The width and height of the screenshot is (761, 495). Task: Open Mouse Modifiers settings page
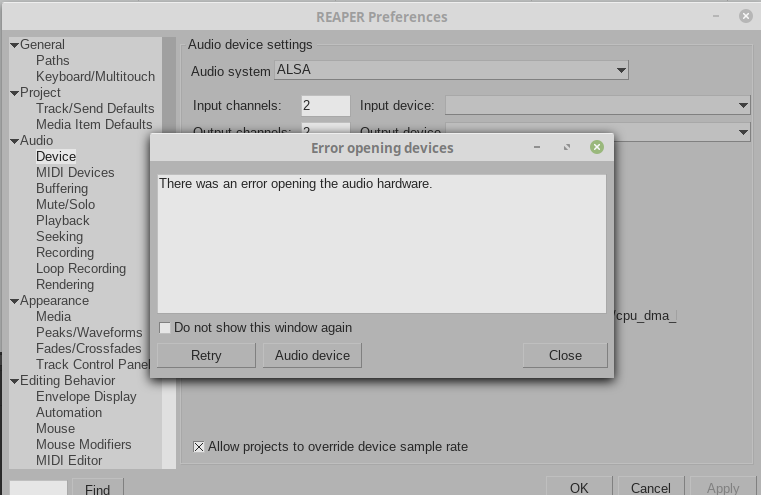click(x=83, y=445)
